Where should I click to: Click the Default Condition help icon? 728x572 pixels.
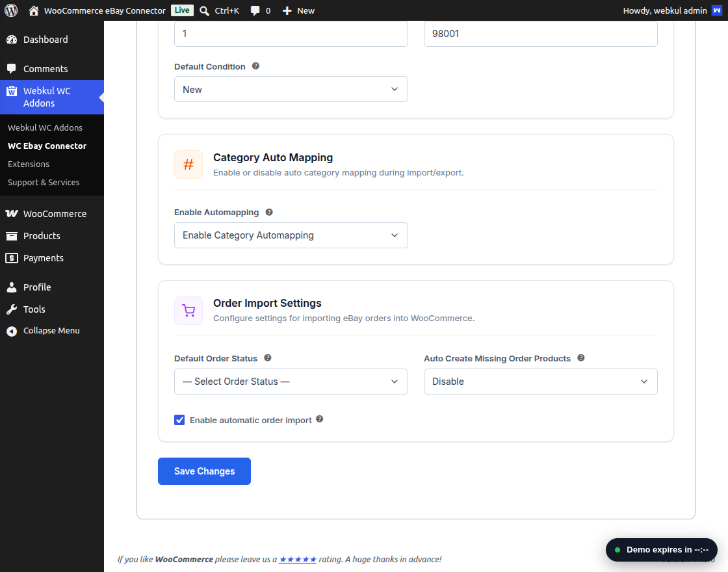pos(255,66)
